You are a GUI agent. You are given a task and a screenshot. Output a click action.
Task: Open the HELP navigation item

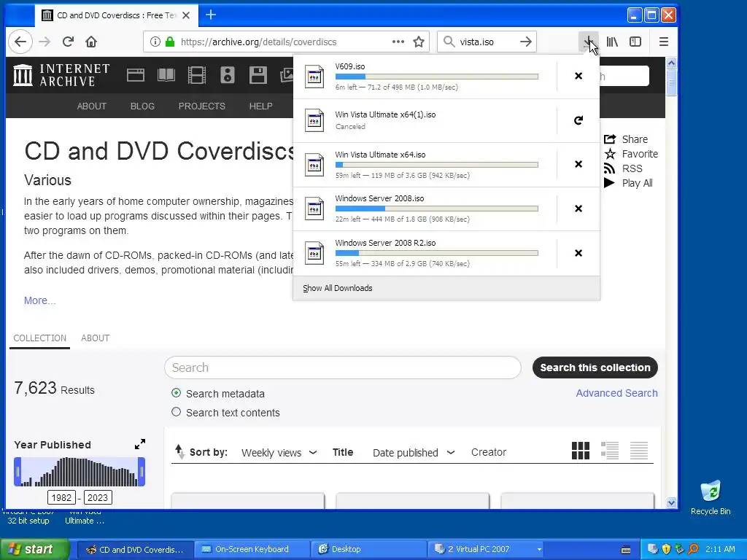click(260, 106)
